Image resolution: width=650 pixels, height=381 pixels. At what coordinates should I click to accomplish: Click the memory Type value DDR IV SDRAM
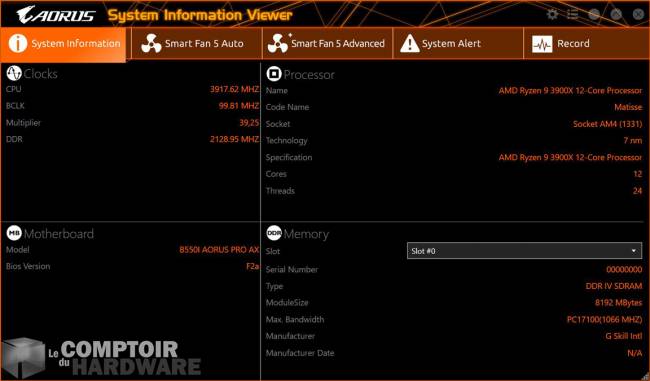pyautogui.click(x=614, y=286)
